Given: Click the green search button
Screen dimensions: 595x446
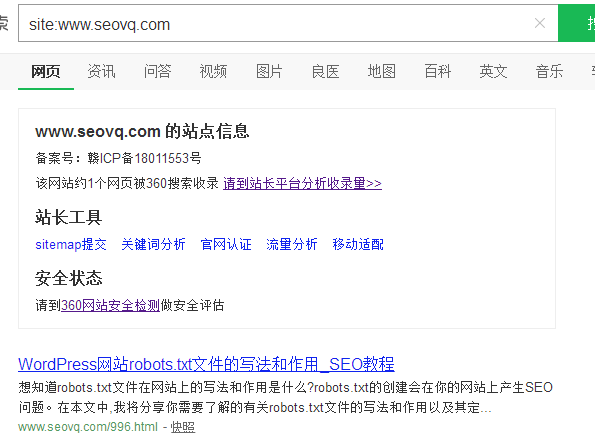Looking at the screenshot, I should (576, 24).
